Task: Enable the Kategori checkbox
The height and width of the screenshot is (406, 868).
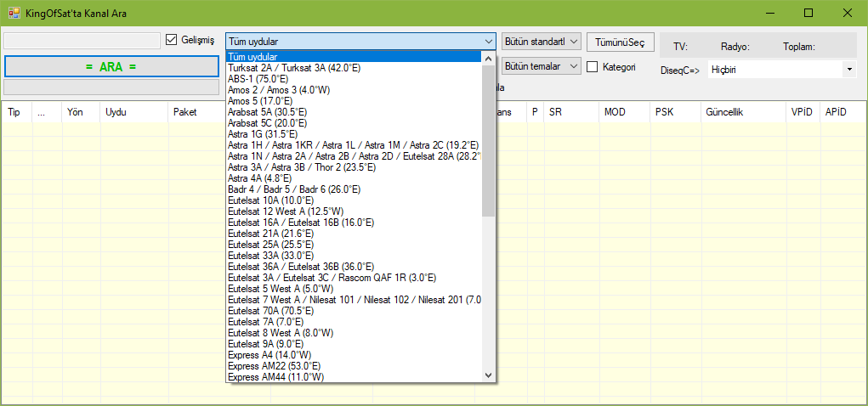Action: pyautogui.click(x=593, y=66)
